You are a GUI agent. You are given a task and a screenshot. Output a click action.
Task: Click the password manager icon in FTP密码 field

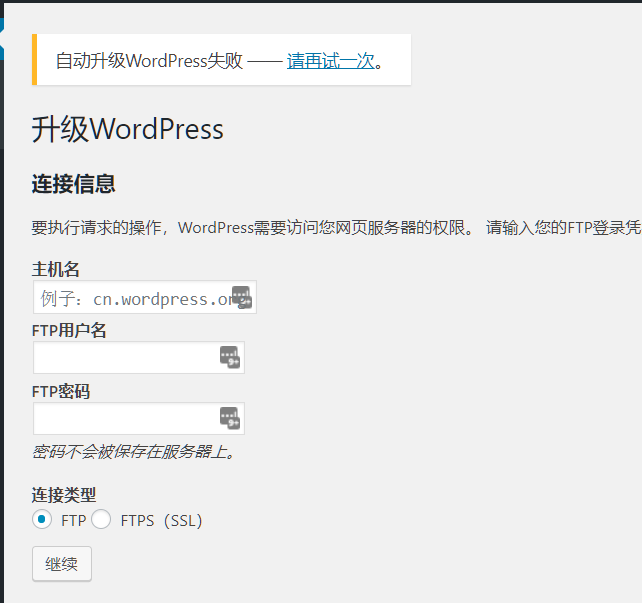[230, 418]
